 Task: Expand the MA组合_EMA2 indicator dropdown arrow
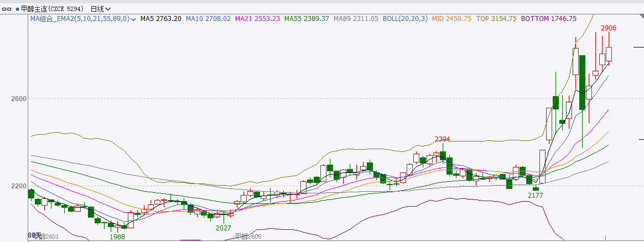(133, 19)
